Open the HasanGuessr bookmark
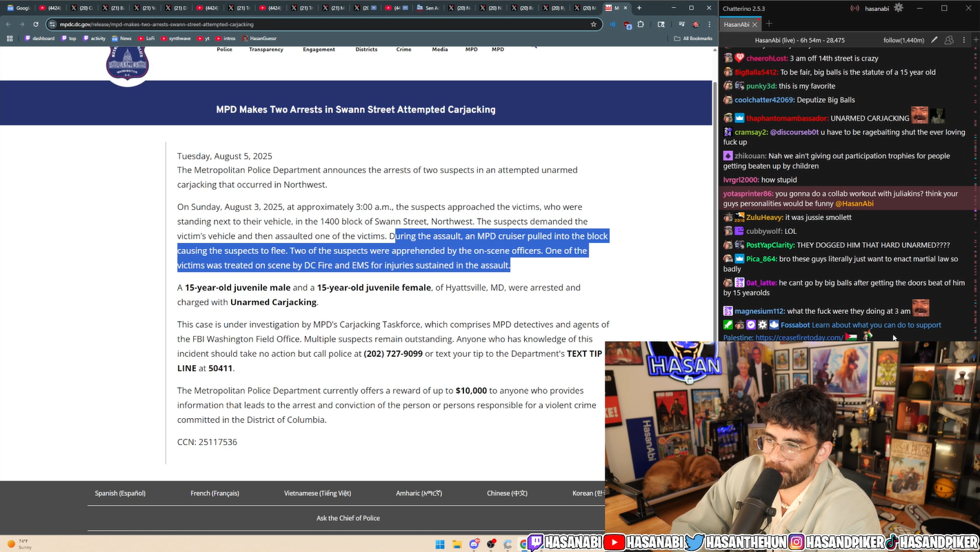Viewport: 980px width, 552px height. click(x=259, y=39)
